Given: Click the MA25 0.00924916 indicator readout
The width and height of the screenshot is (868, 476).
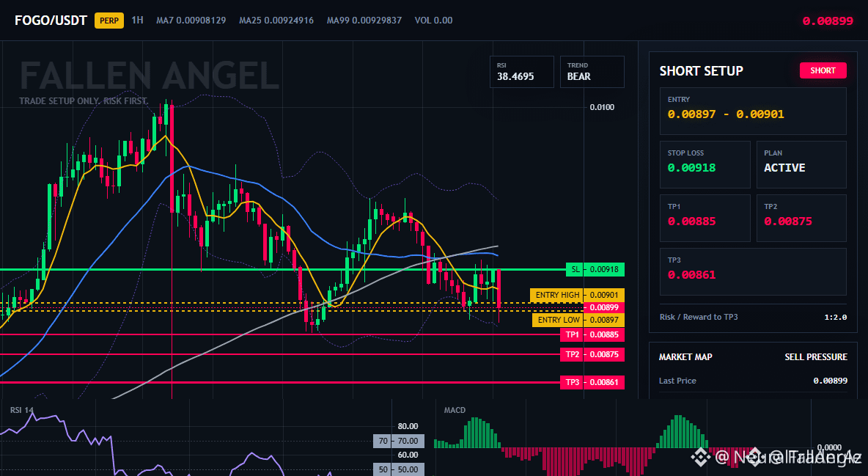Looking at the screenshot, I should click(x=276, y=21).
